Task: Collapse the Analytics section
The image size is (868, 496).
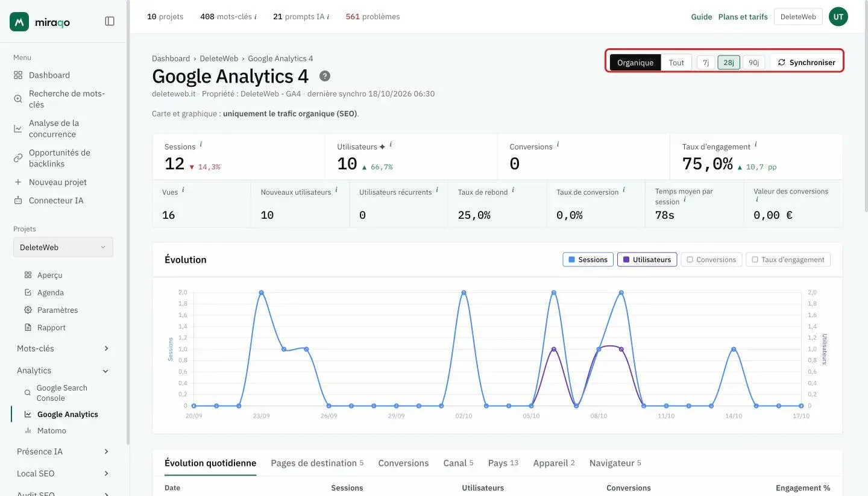Action: [x=63, y=371]
